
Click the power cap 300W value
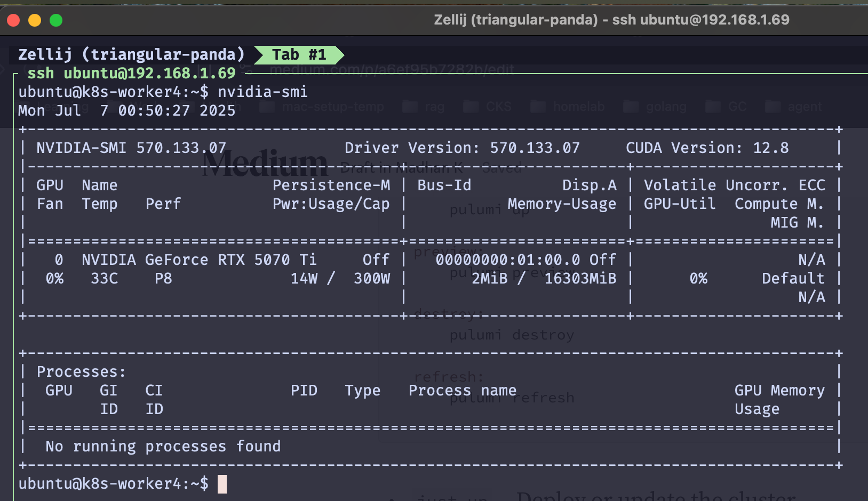point(372,278)
